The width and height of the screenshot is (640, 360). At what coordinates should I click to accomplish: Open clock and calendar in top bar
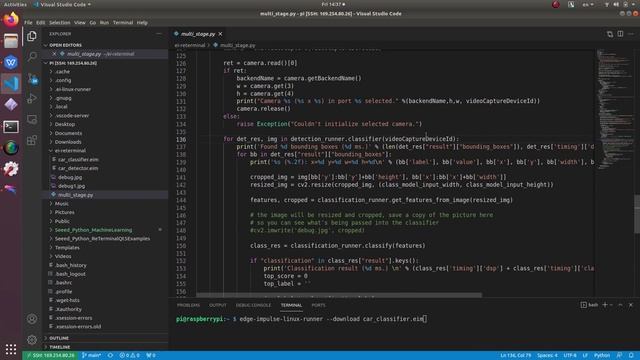(333, 4)
